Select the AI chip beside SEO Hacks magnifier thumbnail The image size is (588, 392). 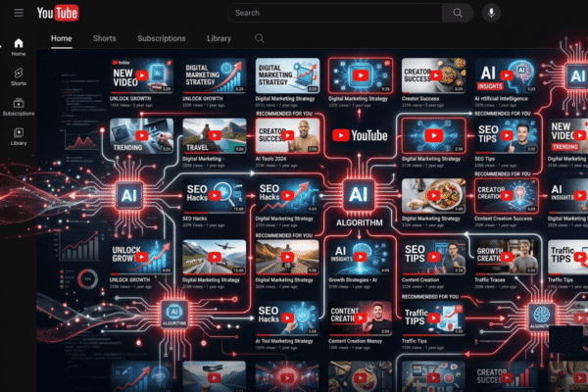(129, 195)
